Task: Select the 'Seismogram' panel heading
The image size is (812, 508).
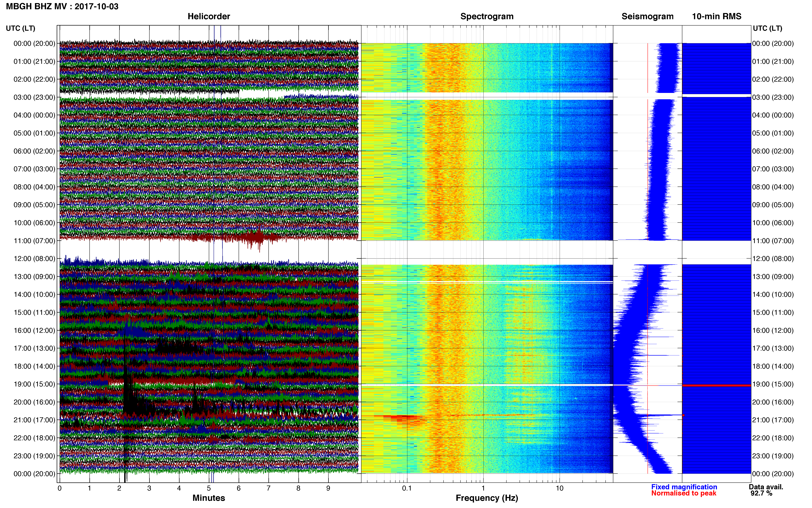Action: [x=647, y=16]
